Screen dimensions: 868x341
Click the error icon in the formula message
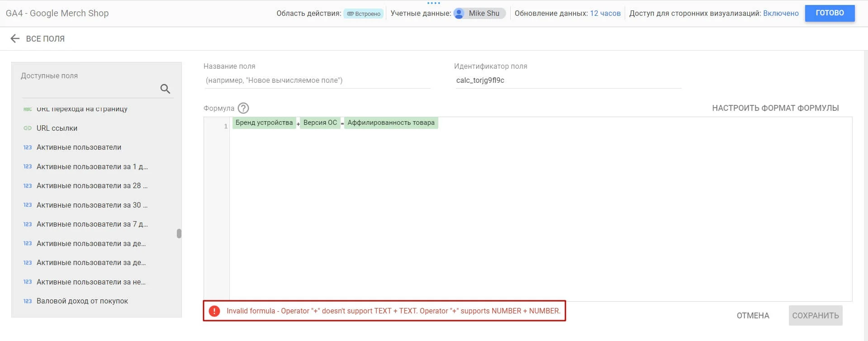click(214, 311)
